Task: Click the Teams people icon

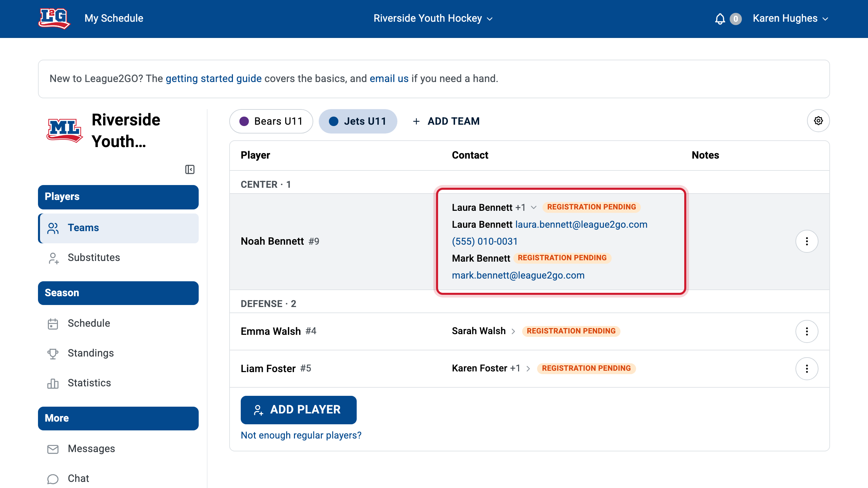Action: point(53,228)
